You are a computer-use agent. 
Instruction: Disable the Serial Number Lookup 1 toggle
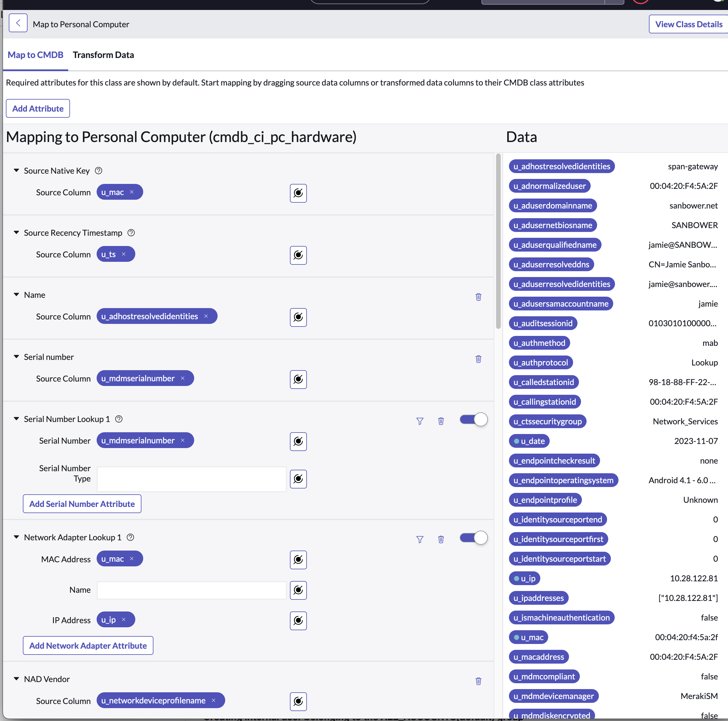pyautogui.click(x=473, y=419)
